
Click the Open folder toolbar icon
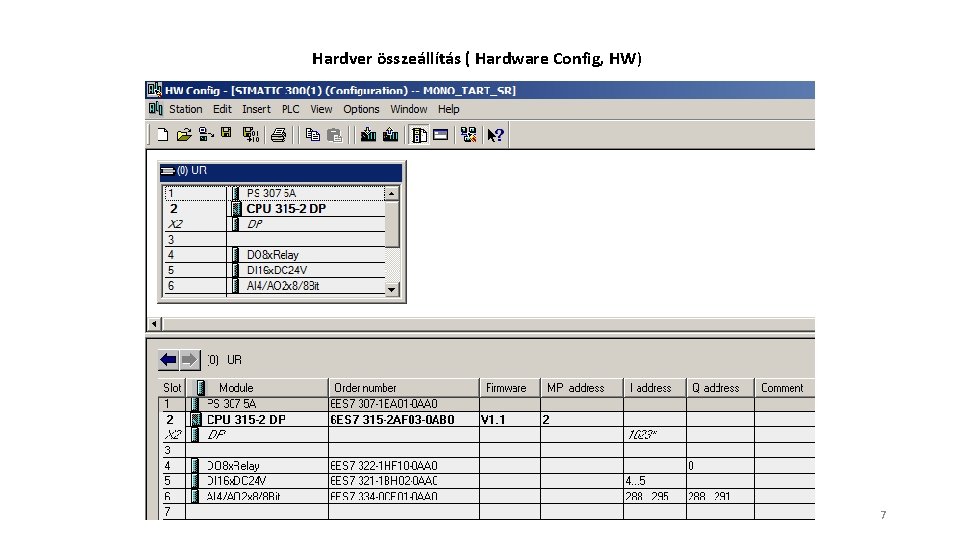pos(184,135)
